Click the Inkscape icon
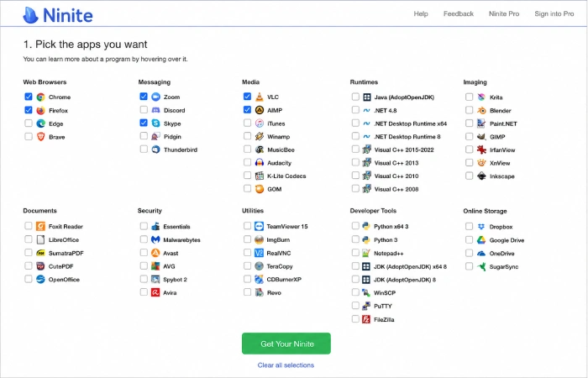The image size is (588, 378). 481,176
